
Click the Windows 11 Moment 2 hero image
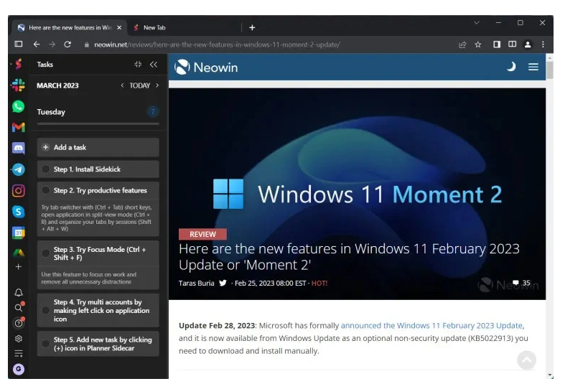tap(357, 194)
